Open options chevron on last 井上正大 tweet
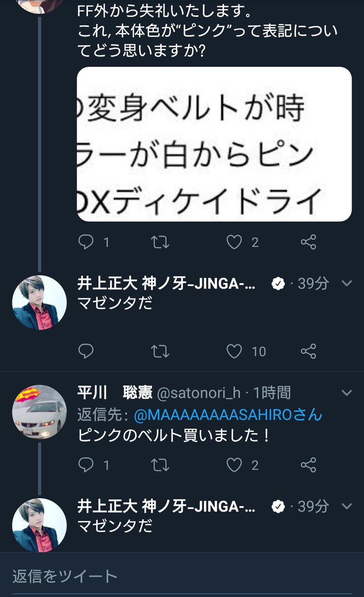The height and width of the screenshot is (597, 364). tap(347, 506)
